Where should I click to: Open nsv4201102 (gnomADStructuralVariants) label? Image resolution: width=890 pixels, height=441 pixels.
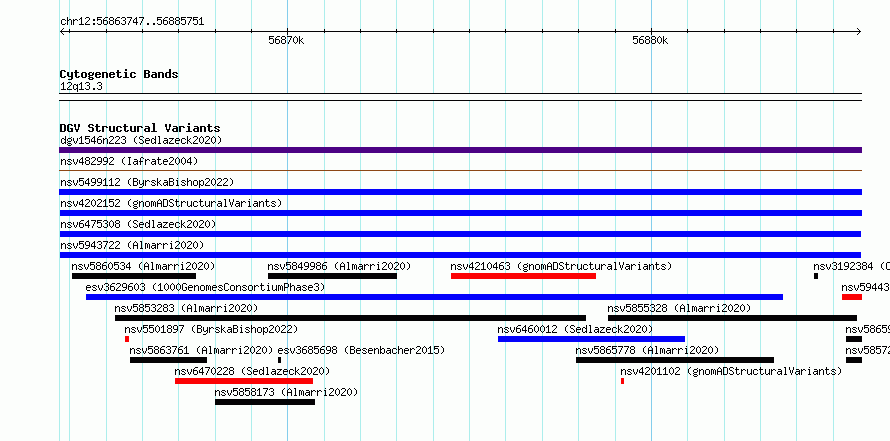coord(731,371)
